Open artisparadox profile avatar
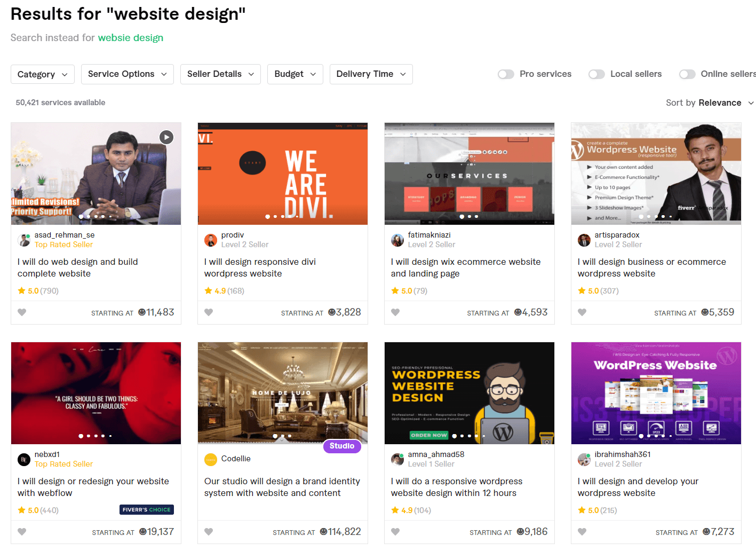Screen dimensions: 756x551 pos(584,240)
